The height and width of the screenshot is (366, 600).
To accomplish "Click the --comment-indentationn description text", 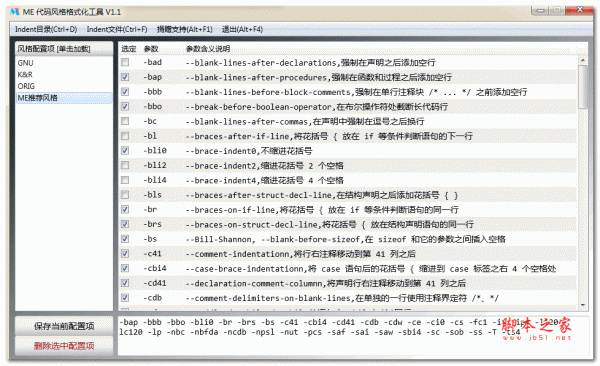I will pyautogui.click(x=300, y=254).
